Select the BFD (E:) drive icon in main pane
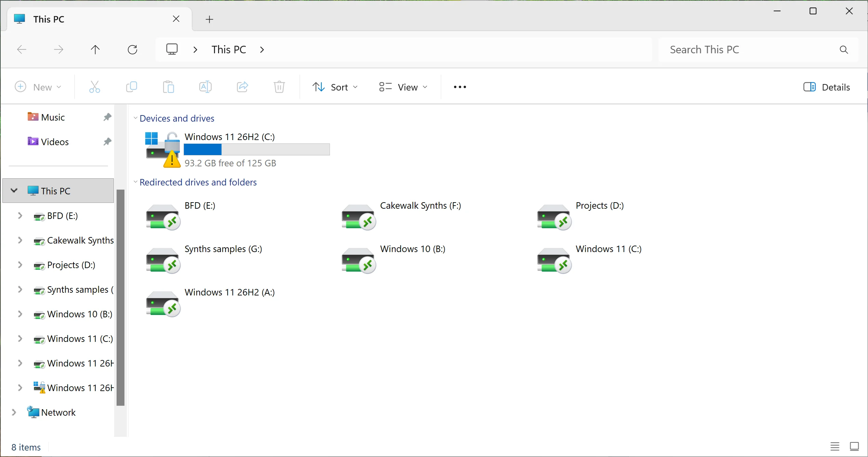868x457 pixels. point(163,217)
